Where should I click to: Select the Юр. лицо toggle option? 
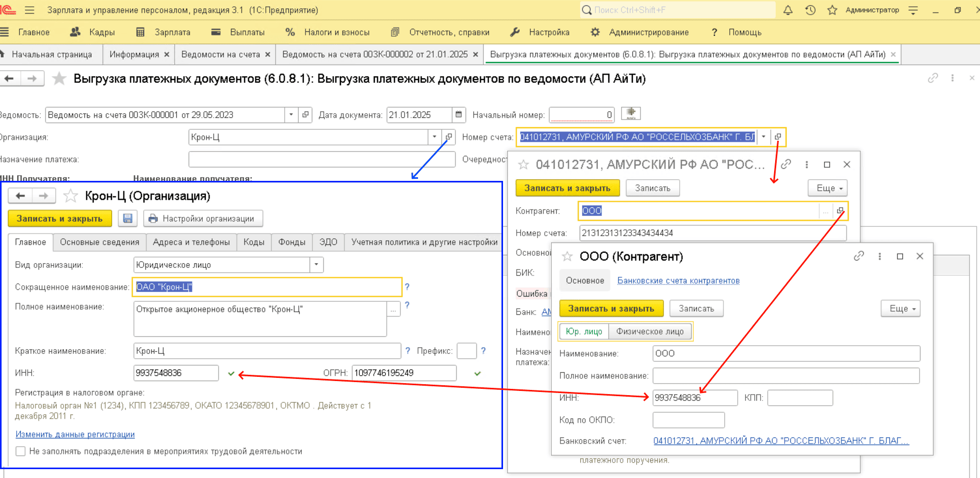584,332
